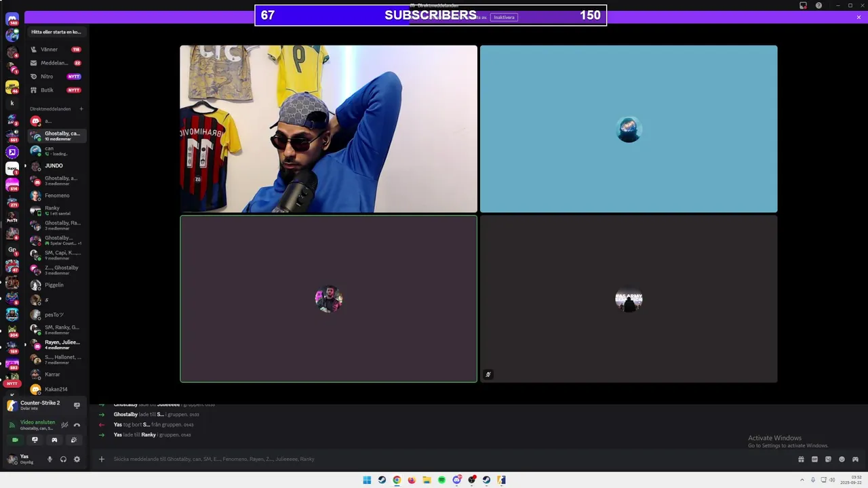Open the SM, Capi, K... group chat

[x=56, y=255]
